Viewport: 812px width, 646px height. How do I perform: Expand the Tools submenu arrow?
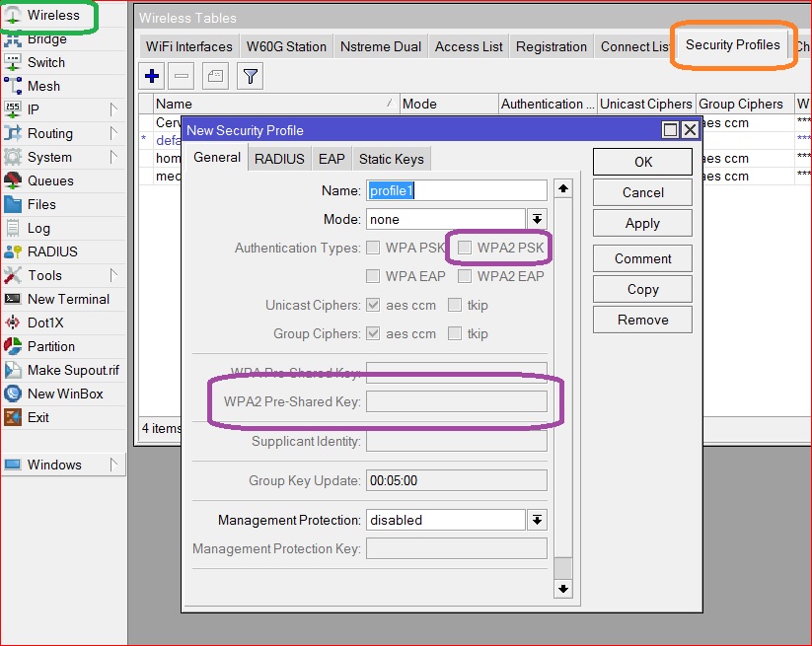pos(113,275)
